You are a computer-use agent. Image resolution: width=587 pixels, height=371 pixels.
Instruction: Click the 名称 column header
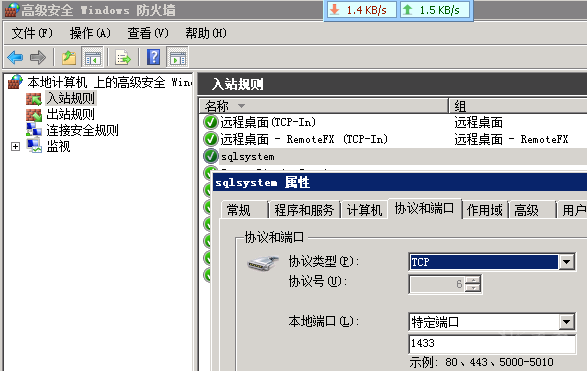coord(323,106)
